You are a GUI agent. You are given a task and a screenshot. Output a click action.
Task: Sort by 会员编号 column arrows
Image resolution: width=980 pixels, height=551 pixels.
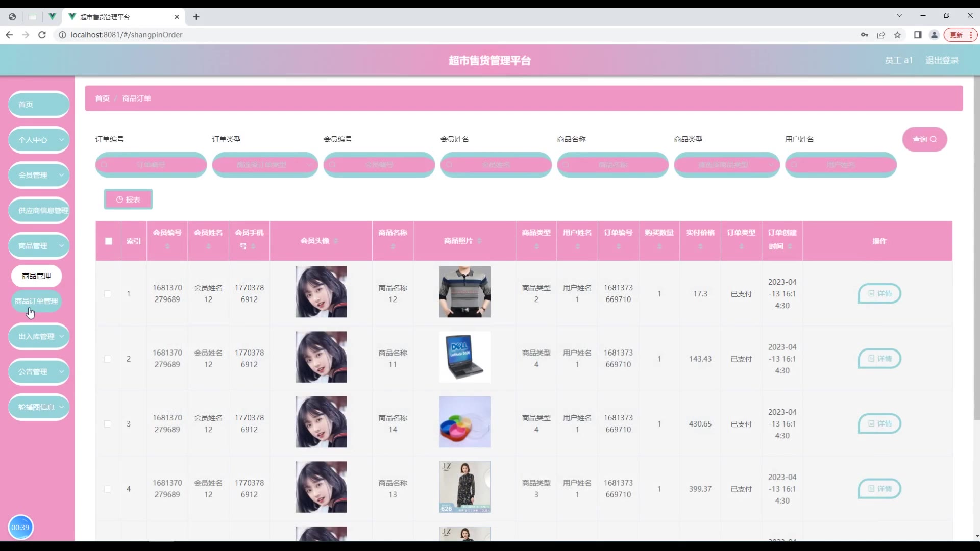tap(167, 246)
